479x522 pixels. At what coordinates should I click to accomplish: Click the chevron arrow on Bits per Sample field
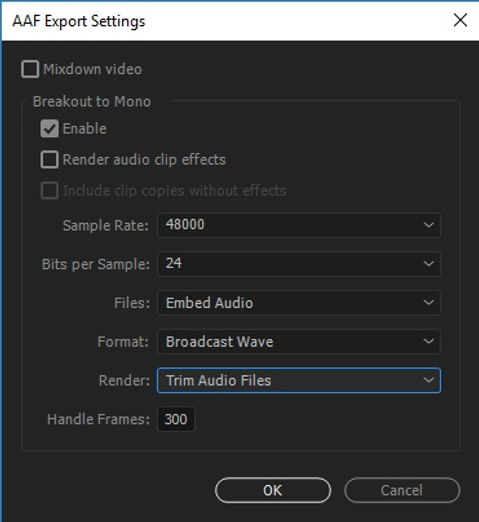click(428, 264)
